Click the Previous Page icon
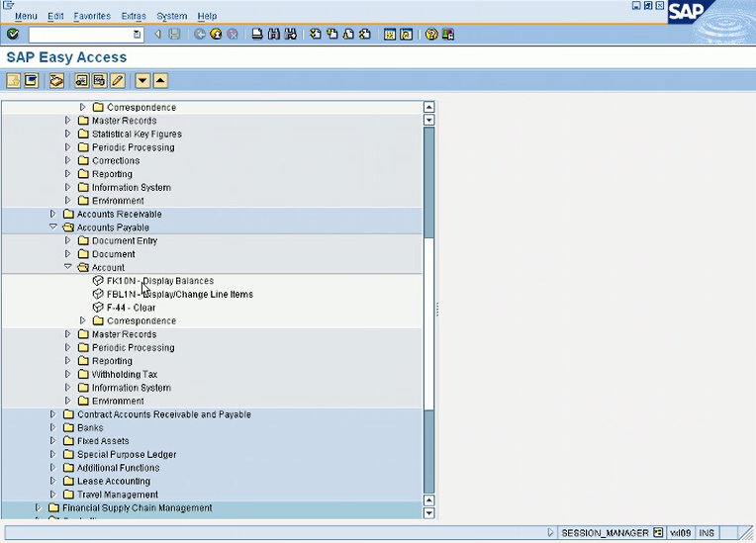Screen dimensions: 756x543 tap(332, 35)
